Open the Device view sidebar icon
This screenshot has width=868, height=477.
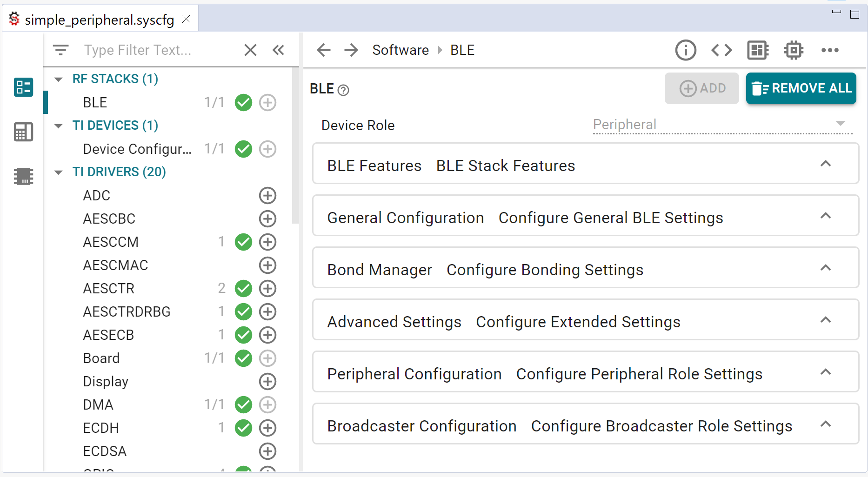pyautogui.click(x=23, y=176)
